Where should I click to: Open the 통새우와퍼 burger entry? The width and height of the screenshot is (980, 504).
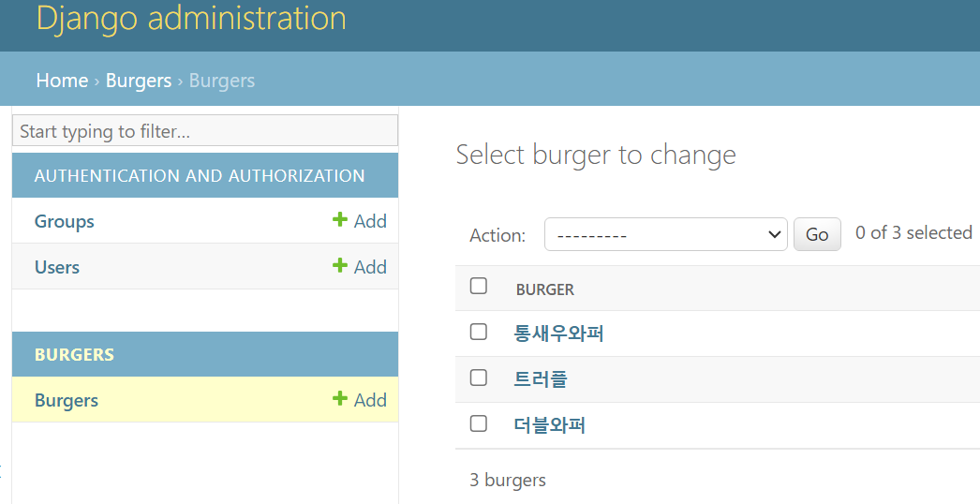(x=558, y=333)
